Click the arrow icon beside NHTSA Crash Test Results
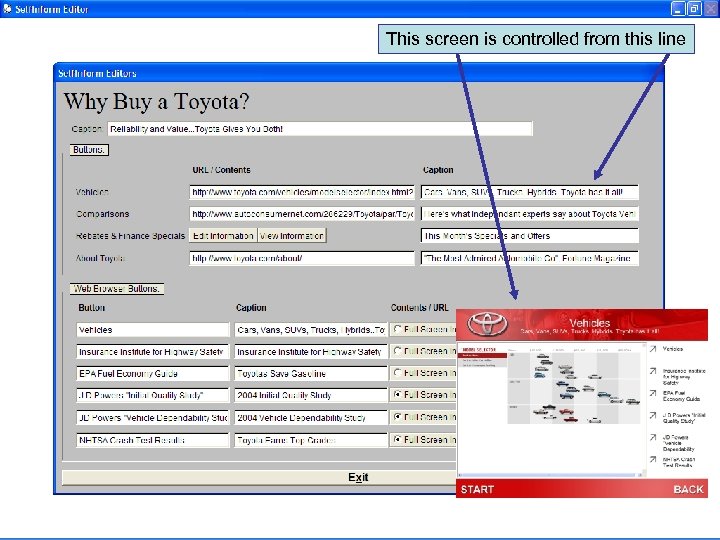The width and height of the screenshot is (720, 540). pos(653,459)
